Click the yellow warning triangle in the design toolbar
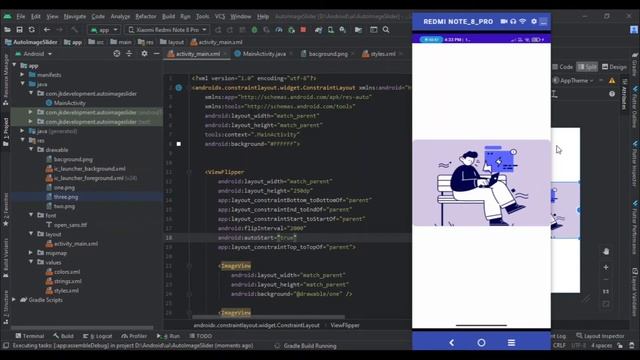 [612, 81]
